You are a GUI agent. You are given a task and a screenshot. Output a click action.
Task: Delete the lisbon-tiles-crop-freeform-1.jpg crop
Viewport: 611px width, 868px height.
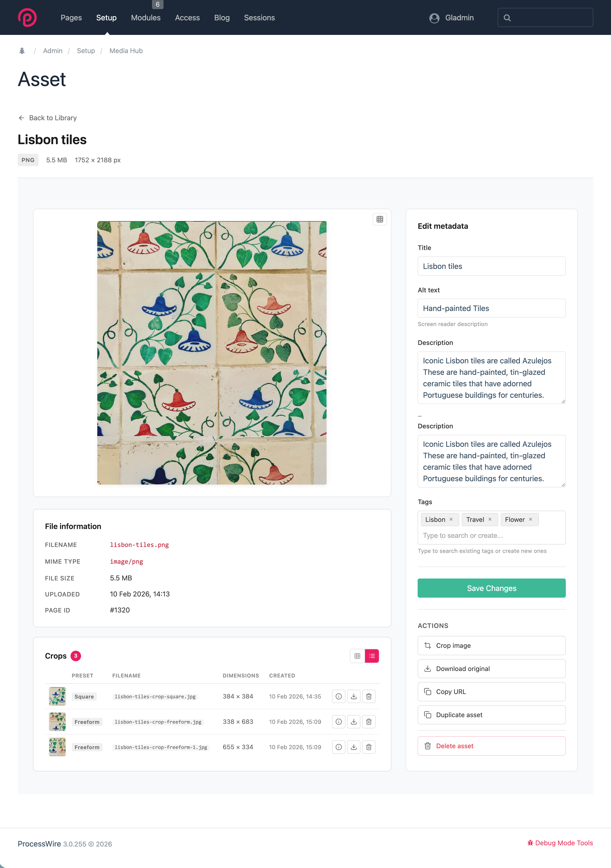(369, 747)
